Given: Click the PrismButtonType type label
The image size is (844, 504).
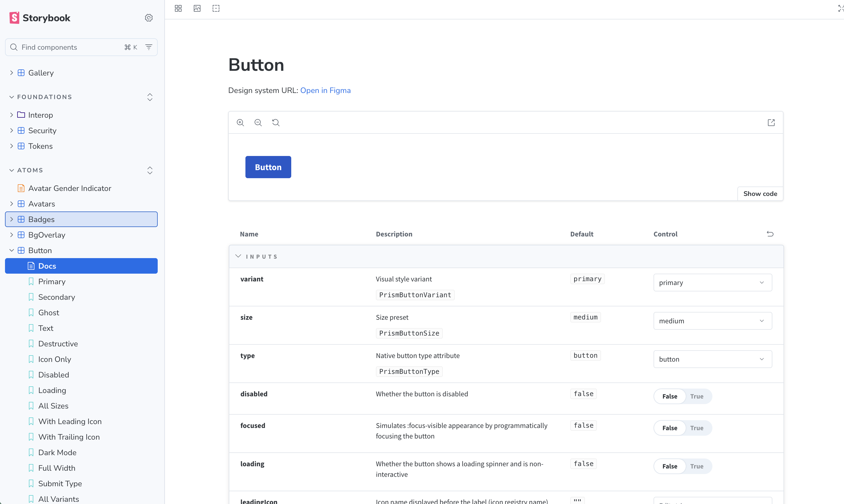Looking at the screenshot, I should click(x=409, y=372).
